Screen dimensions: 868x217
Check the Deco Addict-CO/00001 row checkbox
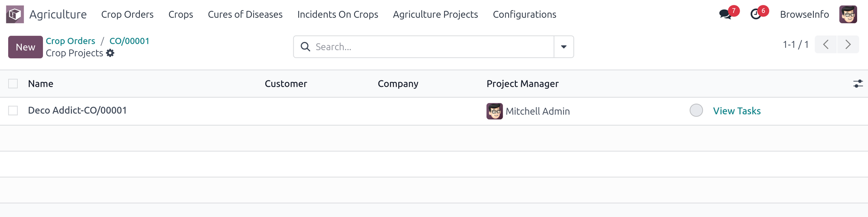pyautogui.click(x=13, y=111)
